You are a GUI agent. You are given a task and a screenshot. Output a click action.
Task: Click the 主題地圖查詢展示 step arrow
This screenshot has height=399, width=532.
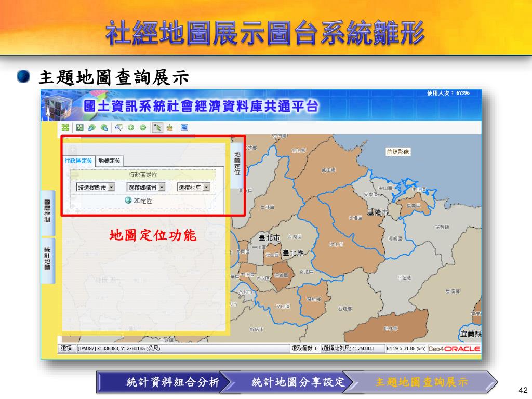(422, 382)
